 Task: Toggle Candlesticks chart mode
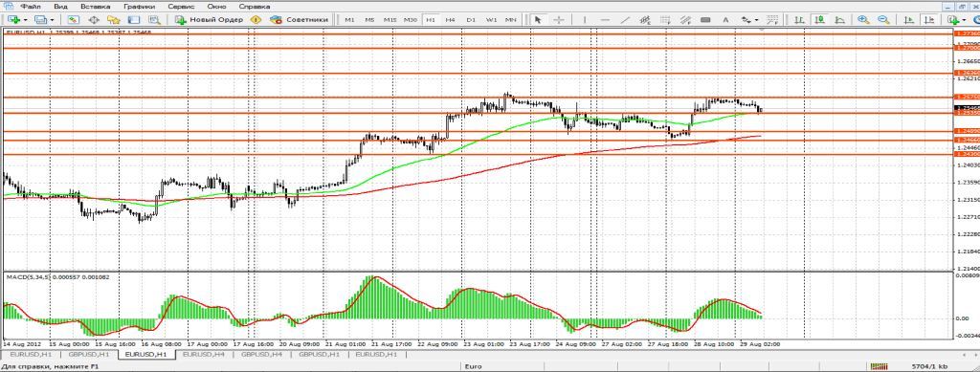(819, 20)
